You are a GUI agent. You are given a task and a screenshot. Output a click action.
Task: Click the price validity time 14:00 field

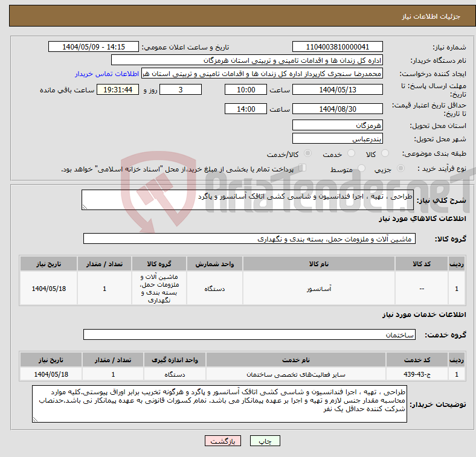click(246, 109)
